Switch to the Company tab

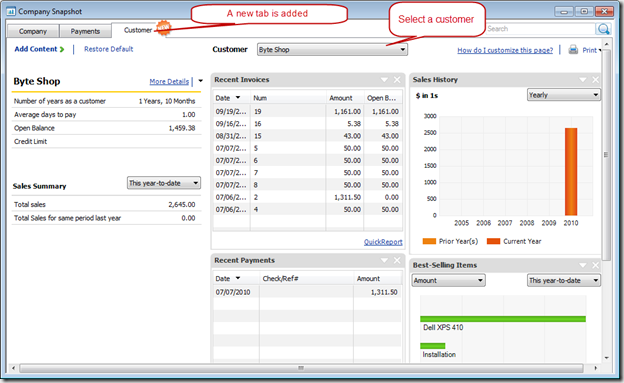pos(33,31)
